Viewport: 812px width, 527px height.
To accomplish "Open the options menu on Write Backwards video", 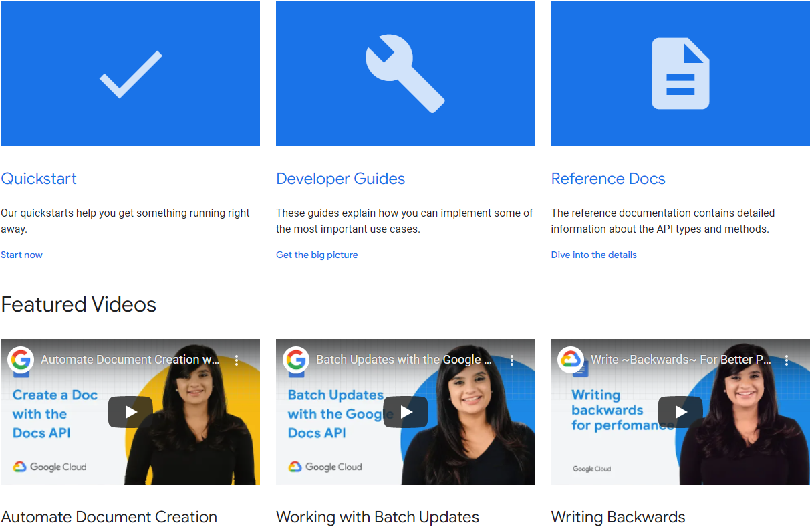I will [x=787, y=359].
